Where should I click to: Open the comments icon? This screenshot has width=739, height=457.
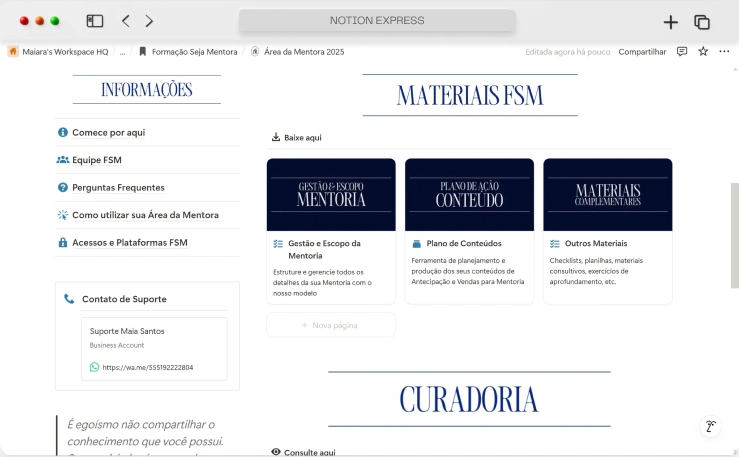[x=682, y=51]
